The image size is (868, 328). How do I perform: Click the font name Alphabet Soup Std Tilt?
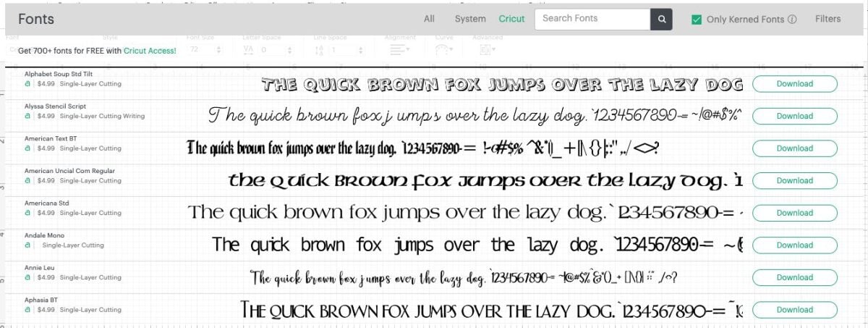click(x=59, y=74)
